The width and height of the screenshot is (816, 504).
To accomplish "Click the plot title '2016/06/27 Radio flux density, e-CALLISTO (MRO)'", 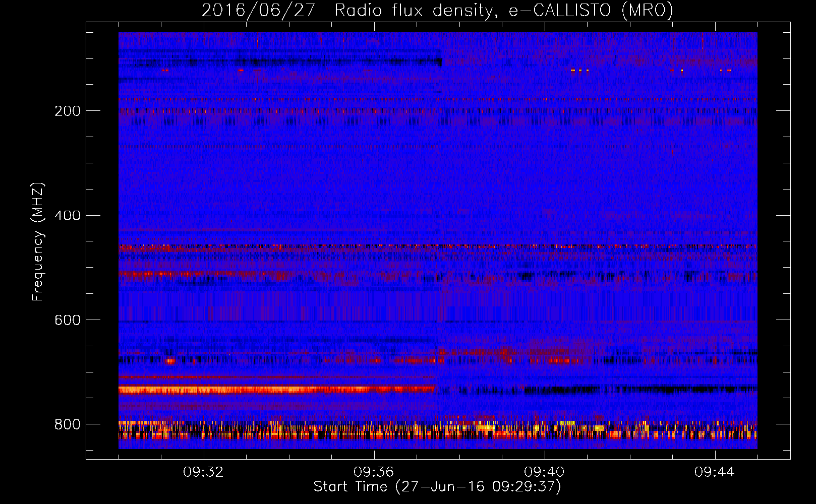I will pos(437,10).
